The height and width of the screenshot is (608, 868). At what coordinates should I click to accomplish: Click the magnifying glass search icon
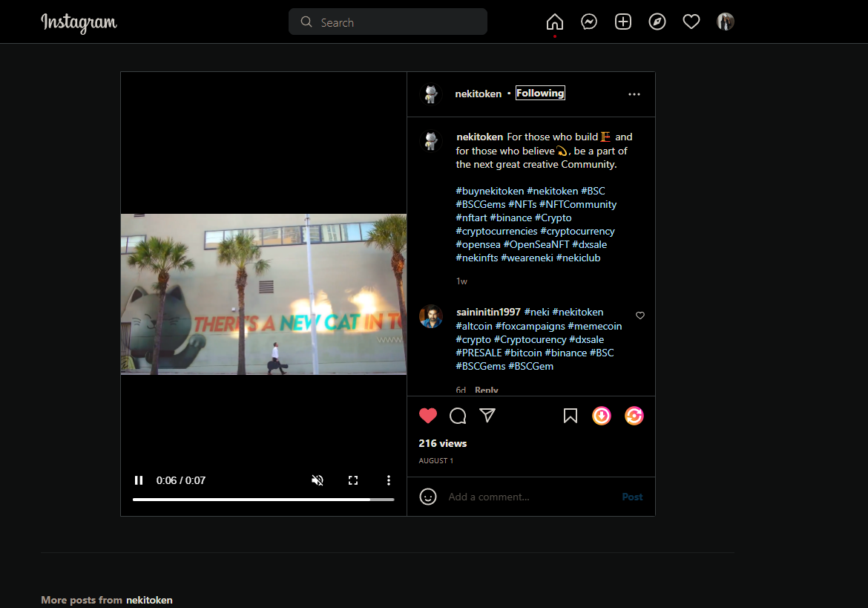point(306,22)
